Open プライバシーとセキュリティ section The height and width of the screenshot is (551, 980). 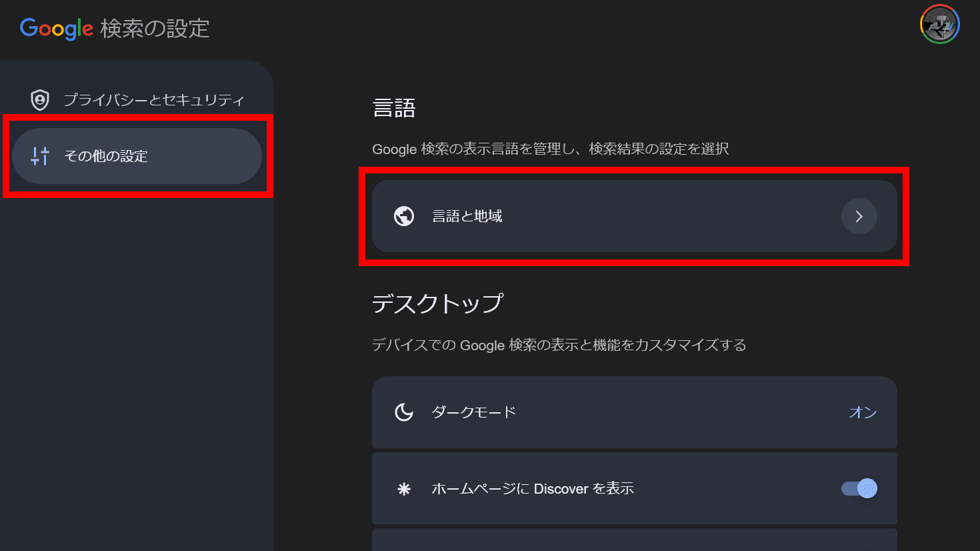pyautogui.click(x=137, y=100)
